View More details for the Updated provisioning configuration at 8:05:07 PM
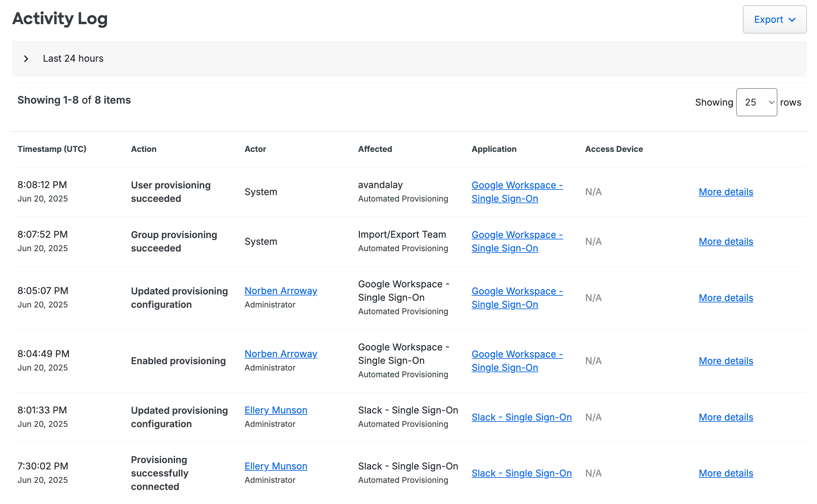The height and width of the screenshot is (504, 817). [725, 297]
